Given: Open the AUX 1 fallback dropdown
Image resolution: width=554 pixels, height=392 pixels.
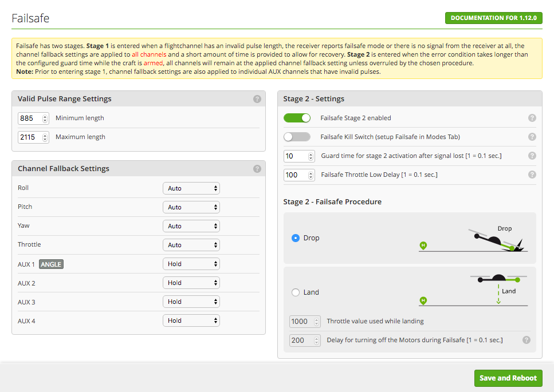Looking at the screenshot, I should (191, 264).
